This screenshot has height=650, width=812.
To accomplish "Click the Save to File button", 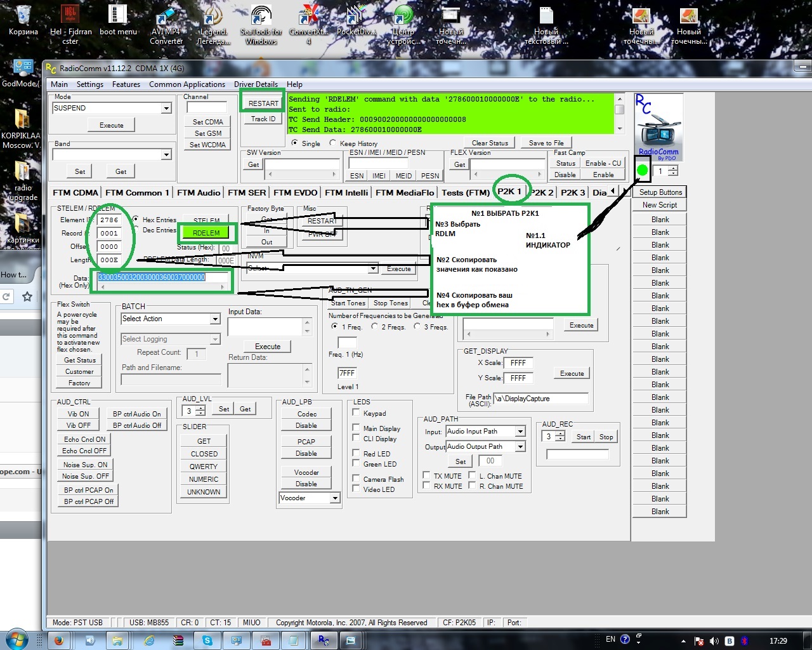I will pyautogui.click(x=546, y=143).
